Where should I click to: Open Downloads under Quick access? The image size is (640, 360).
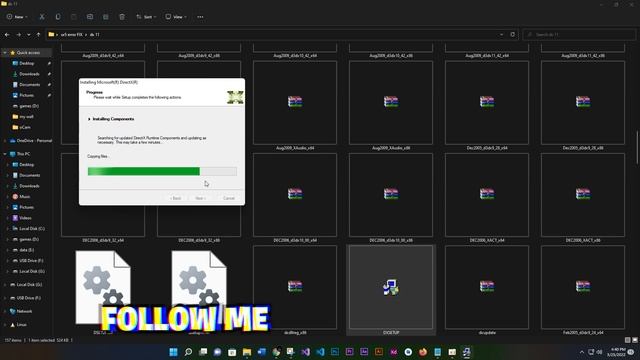[29, 74]
